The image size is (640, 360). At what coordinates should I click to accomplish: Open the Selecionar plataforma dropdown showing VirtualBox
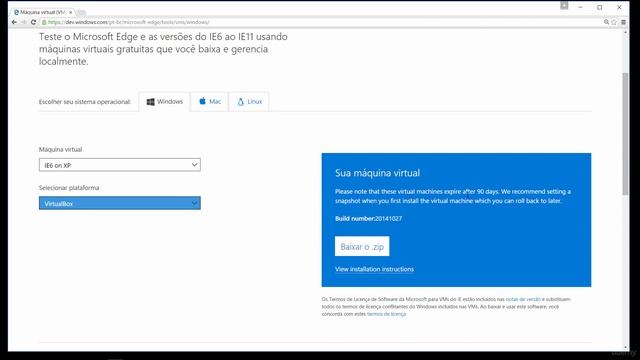pyautogui.click(x=120, y=203)
